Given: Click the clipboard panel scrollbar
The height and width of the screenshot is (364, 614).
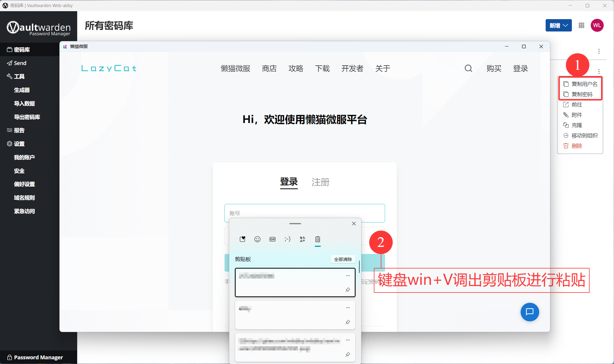Looking at the screenshot, I should pyautogui.click(x=359, y=266).
